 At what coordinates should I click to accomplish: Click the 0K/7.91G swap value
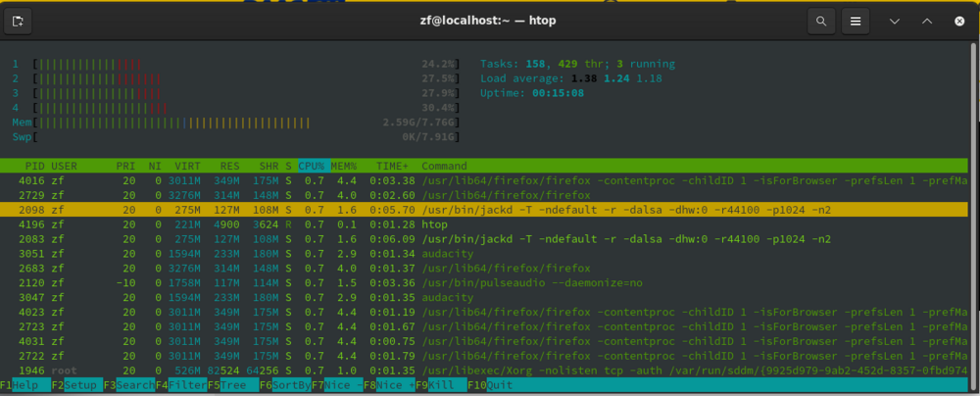pos(429,137)
